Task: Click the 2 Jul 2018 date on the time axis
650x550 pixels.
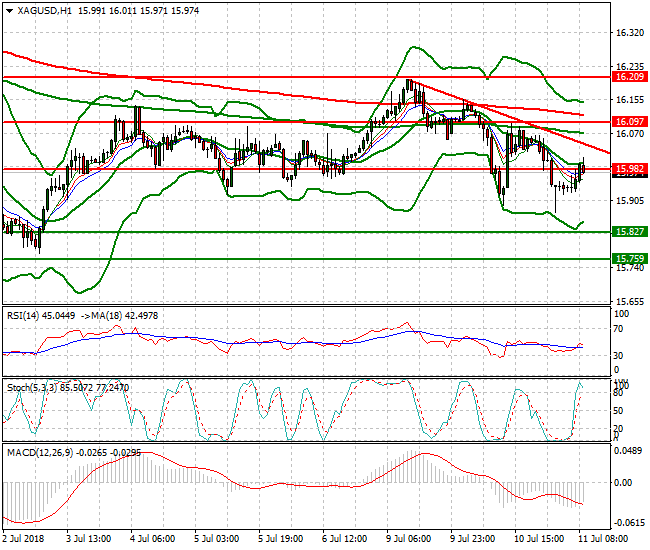Action: click(x=23, y=539)
